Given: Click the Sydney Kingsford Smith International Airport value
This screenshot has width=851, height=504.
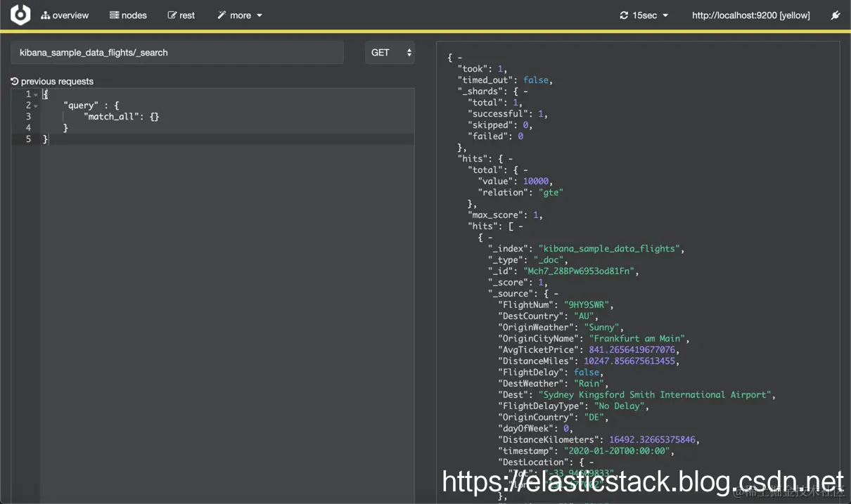Looking at the screenshot, I should [655, 395].
